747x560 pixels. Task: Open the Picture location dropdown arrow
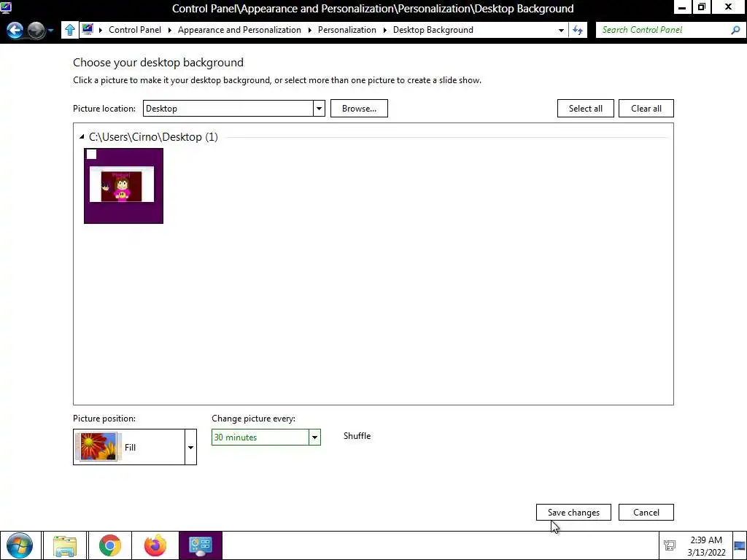coord(319,109)
